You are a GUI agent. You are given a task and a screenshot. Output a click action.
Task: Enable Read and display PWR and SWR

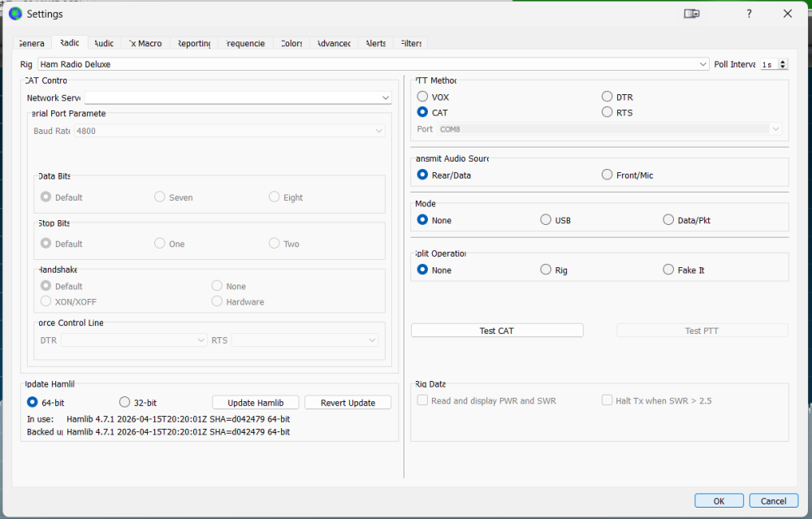486,400
